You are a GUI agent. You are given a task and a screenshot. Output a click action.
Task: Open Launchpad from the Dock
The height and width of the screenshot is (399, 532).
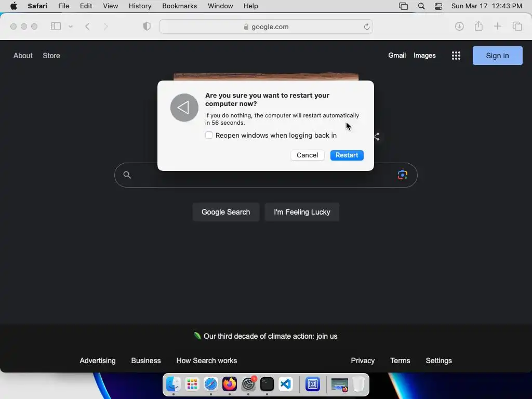tap(192, 384)
